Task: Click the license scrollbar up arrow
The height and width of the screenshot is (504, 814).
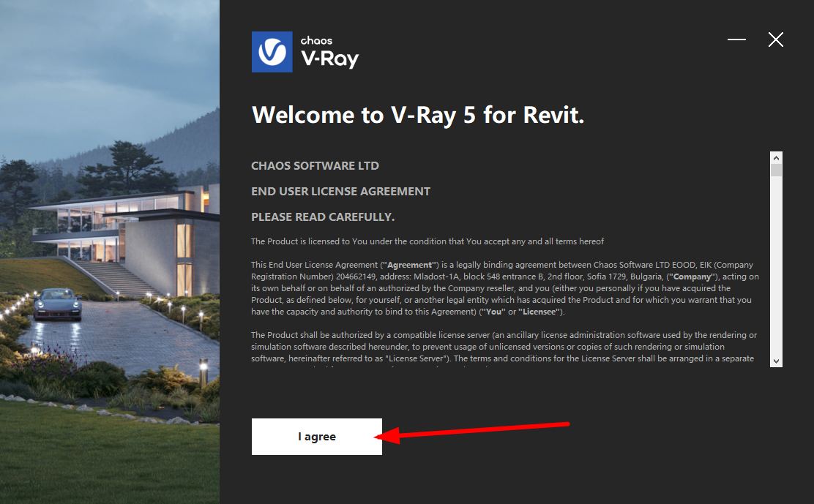Action: [x=776, y=157]
